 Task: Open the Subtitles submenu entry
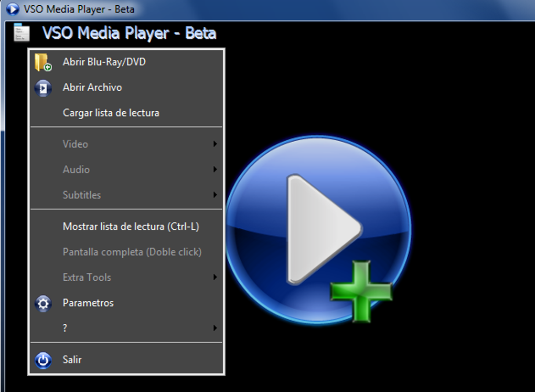[x=126, y=195]
